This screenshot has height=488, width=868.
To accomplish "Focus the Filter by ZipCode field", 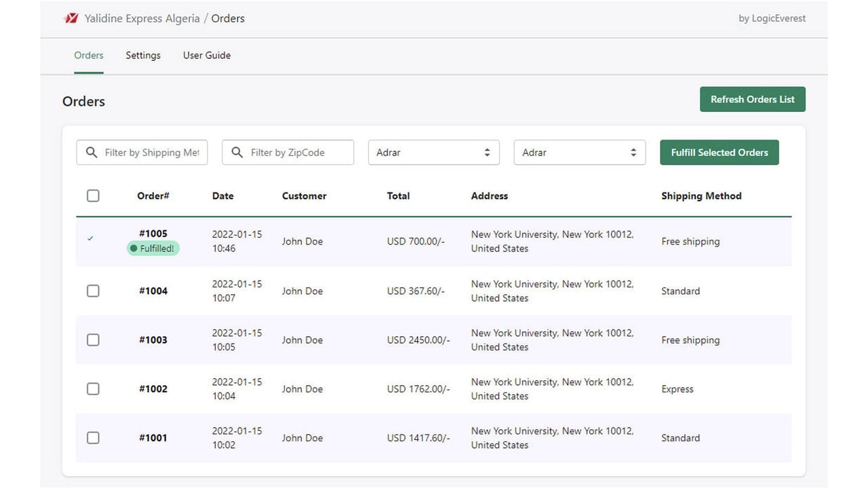I will (288, 152).
